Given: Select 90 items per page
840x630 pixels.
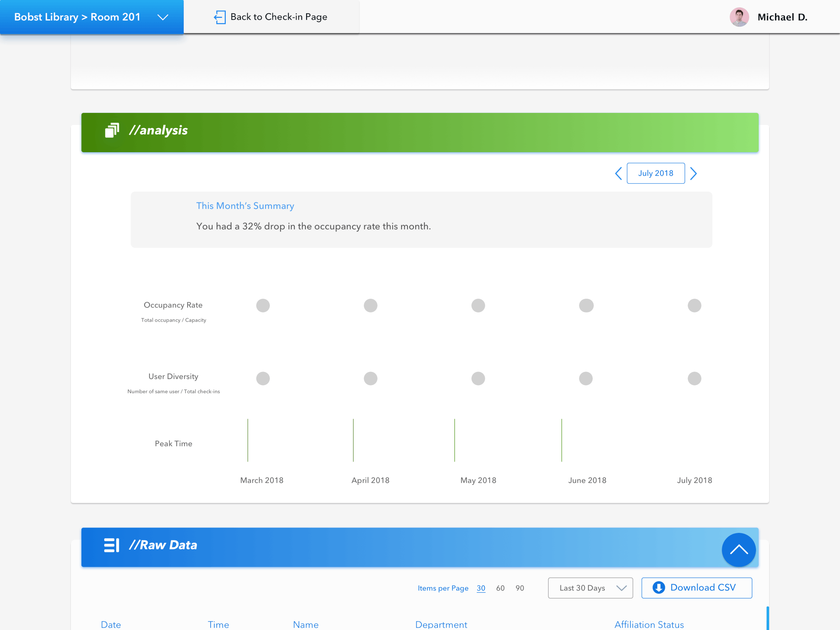Looking at the screenshot, I should click(519, 588).
